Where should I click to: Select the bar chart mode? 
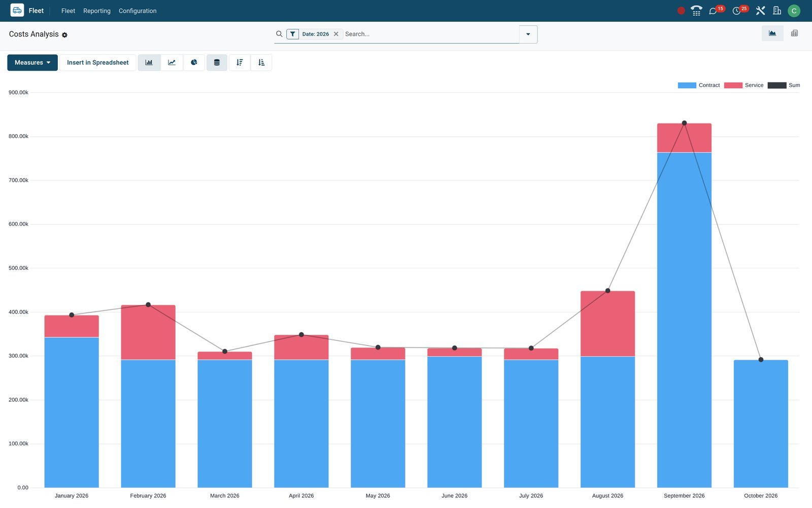pyautogui.click(x=149, y=62)
